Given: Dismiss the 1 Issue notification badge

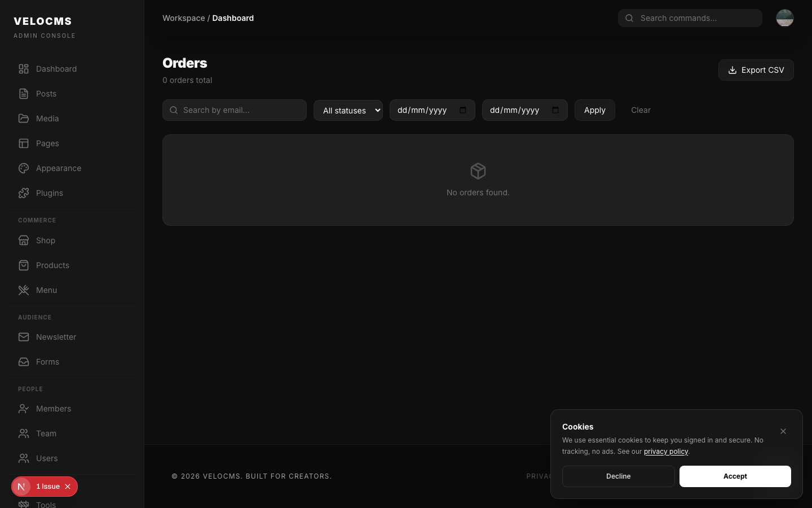Looking at the screenshot, I should pyautogui.click(x=68, y=487).
